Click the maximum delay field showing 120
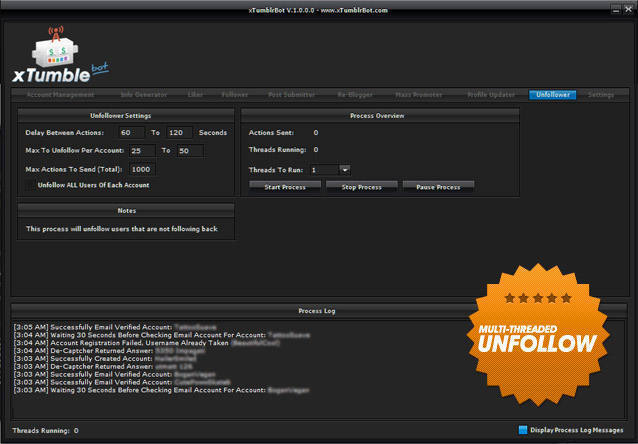Viewport: 638px width, 444px height. [x=179, y=133]
